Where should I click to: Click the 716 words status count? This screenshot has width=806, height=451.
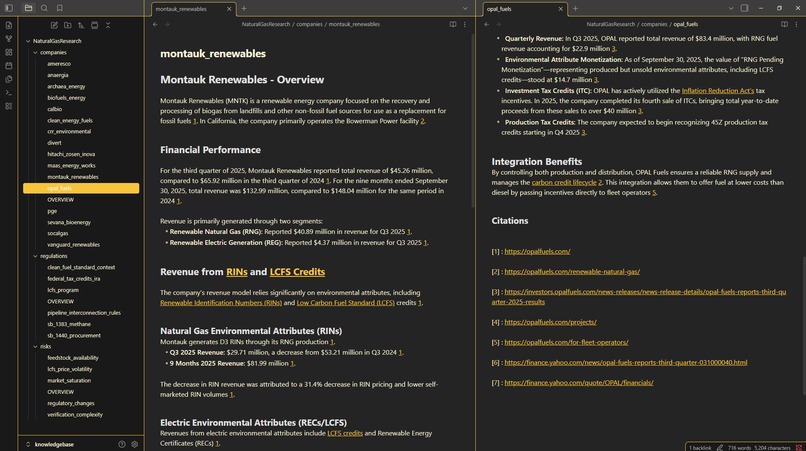(739, 448)
